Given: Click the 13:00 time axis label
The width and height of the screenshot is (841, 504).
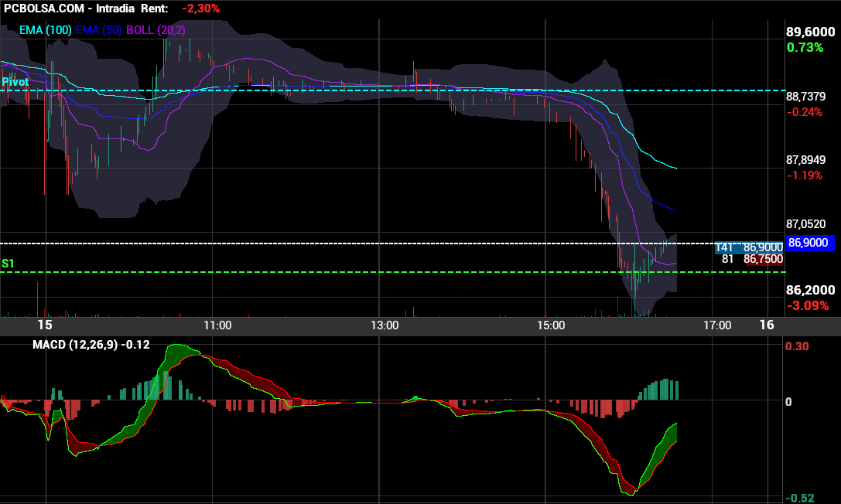Looking at the screenshot, I should [385, 325].
